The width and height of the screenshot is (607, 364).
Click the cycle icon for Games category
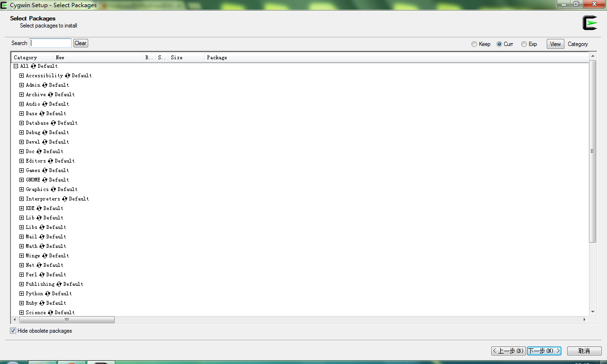pos(45,170)
